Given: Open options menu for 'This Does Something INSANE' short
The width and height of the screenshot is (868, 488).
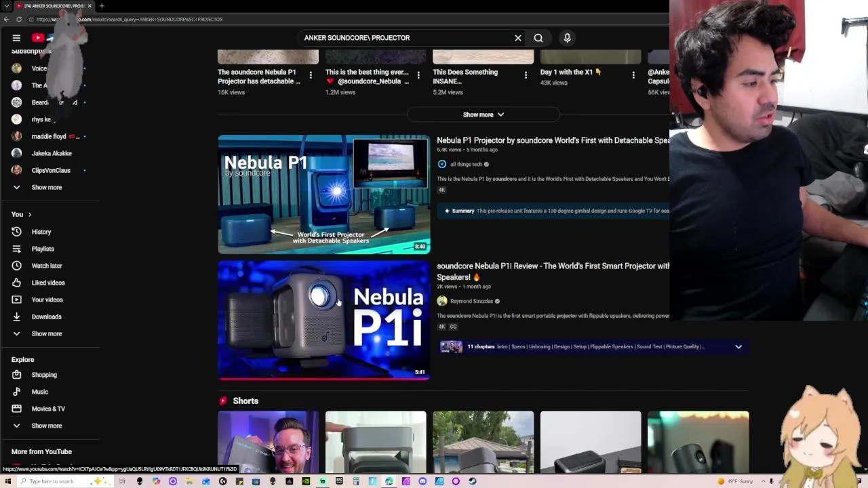Looking at the screenshot, I should tap(526, 75).
